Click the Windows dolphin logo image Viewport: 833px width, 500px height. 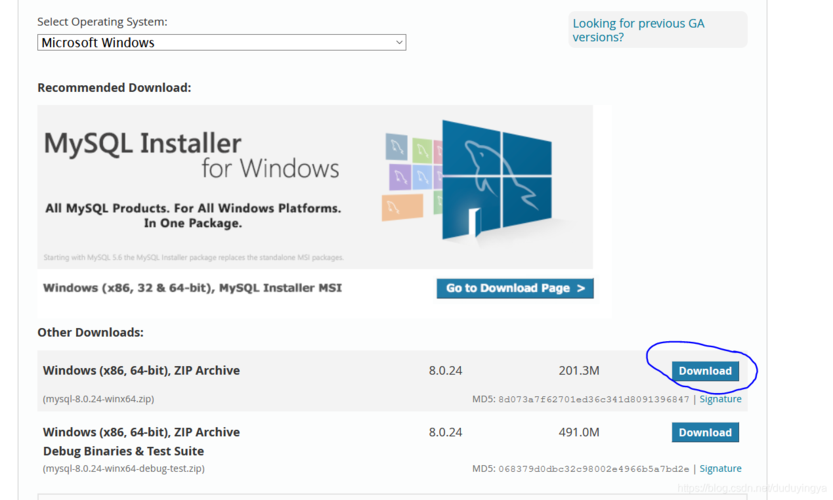tap(496, 181)
